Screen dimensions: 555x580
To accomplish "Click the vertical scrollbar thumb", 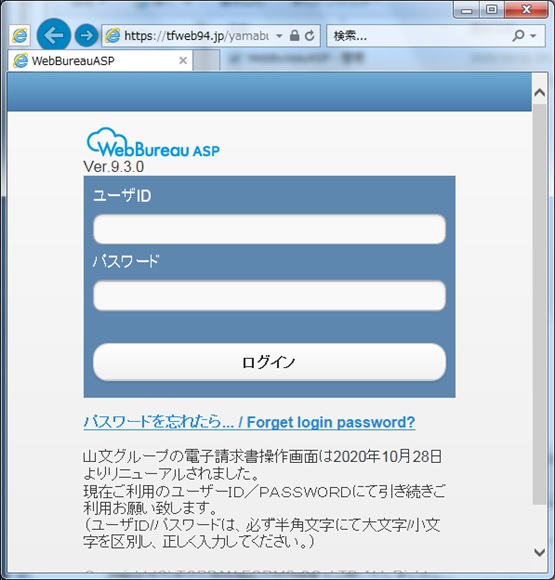I will (x=540, y=304).
